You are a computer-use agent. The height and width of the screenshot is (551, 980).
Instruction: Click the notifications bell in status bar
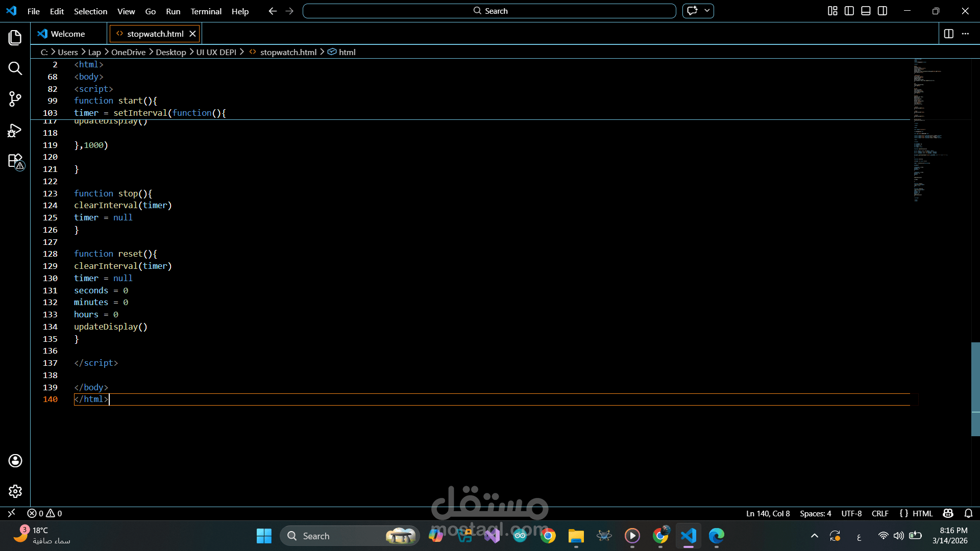pos(968,513)
